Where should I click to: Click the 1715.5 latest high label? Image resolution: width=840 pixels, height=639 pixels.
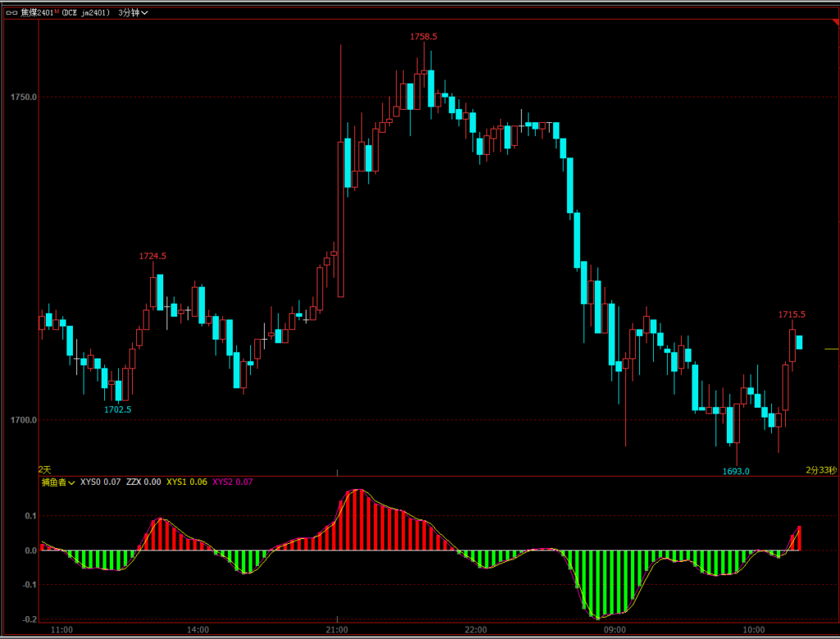coord(792,314)
